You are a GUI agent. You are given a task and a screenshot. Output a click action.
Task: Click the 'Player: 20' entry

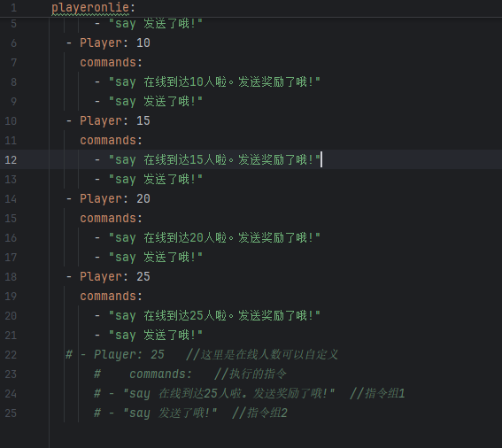(115, 199)
